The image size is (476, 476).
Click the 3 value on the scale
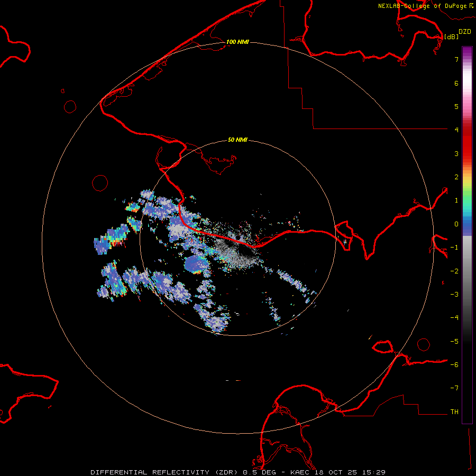[456, 153]
